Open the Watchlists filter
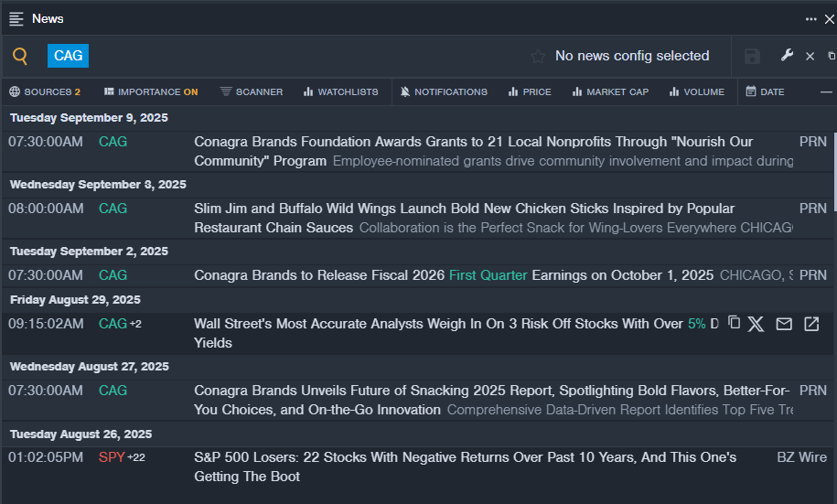Image resolution: width=837 pixels, height=504 pixels. point(340,91)
